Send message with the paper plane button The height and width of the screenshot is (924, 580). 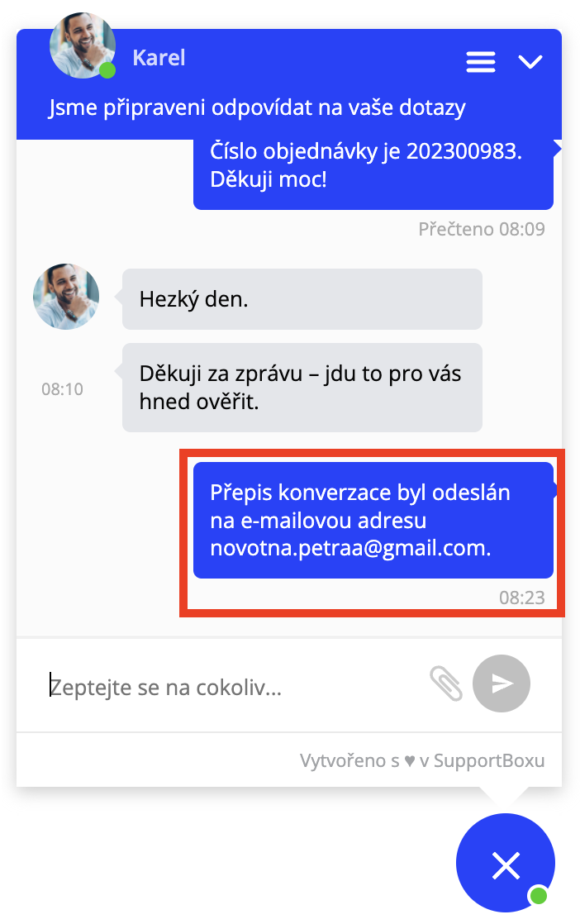coord(501,683)
